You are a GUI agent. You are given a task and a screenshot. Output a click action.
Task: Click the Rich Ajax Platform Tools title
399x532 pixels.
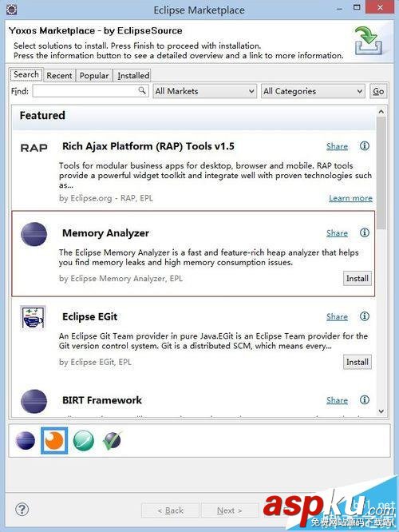point(148,146)
